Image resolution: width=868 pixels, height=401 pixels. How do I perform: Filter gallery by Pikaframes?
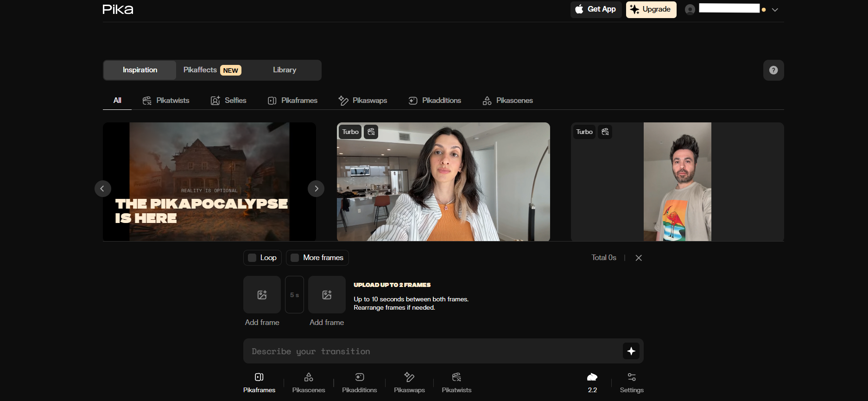point(292,101)
